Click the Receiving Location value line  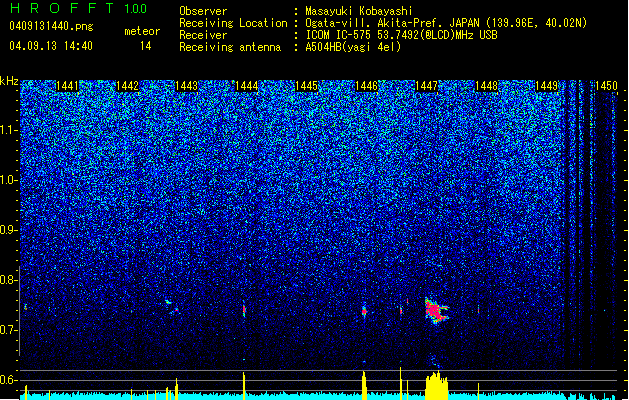[446, 23]
